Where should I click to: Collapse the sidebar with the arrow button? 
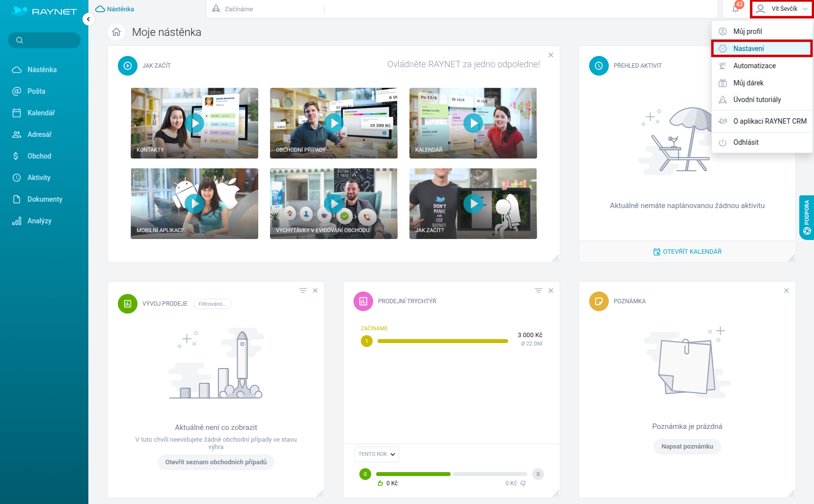coord(88,19)
